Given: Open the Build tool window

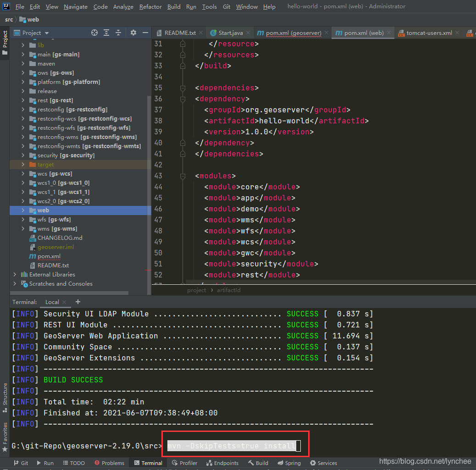Looking at the screenshot, I should 258,463.
